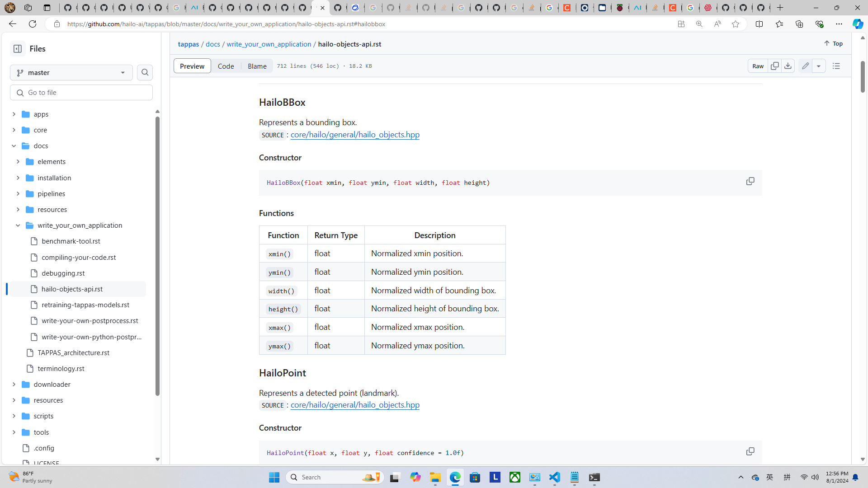Open hailo_objects.hpp link under HailoBBox

(354, 135)
